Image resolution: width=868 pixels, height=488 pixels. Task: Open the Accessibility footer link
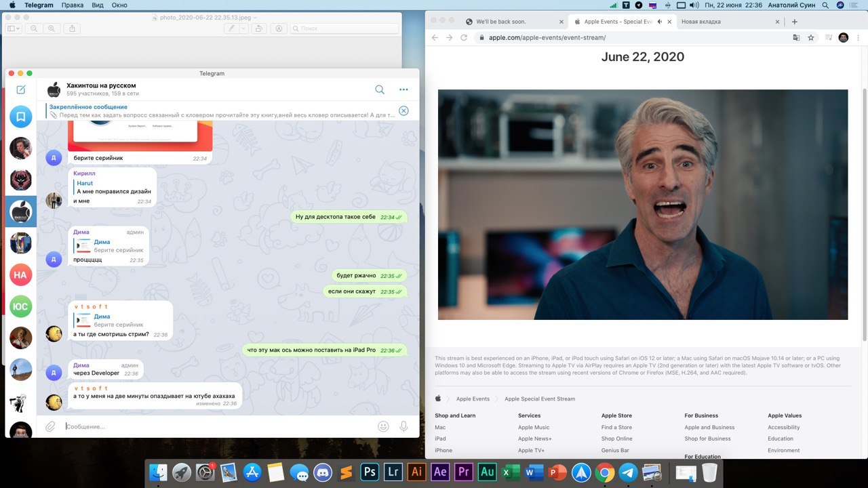pos(784,428)
